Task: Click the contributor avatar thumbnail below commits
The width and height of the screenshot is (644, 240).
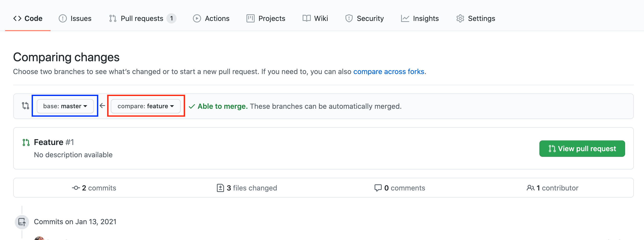Action: click(40, 238)
